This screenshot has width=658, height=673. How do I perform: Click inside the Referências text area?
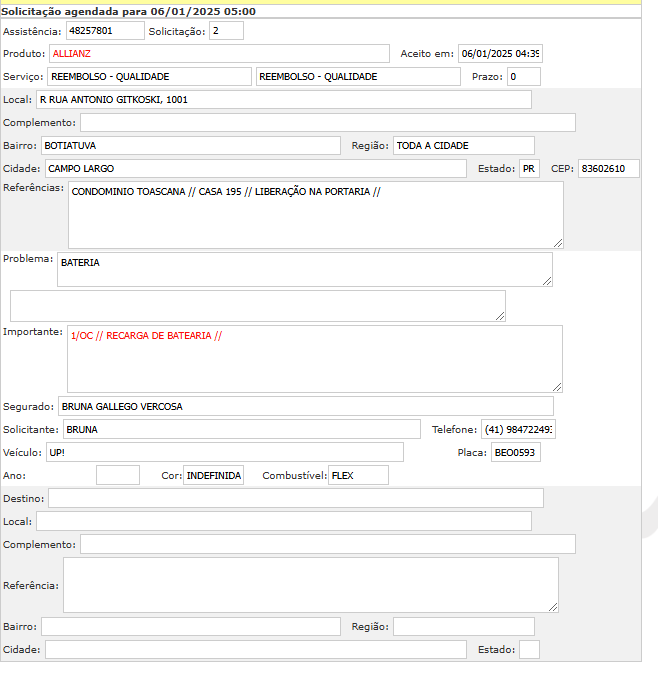coord(315,215)
